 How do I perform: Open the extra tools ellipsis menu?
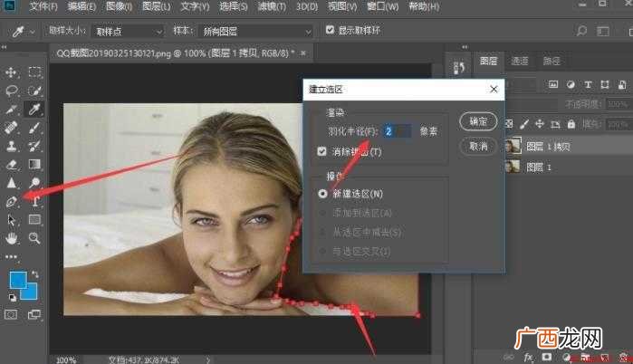pos(11,256)
